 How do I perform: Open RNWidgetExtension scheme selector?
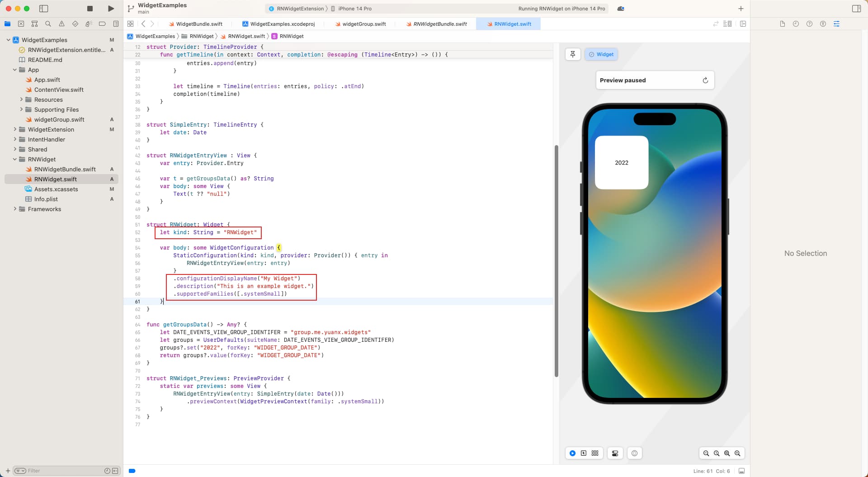(296, 9)
